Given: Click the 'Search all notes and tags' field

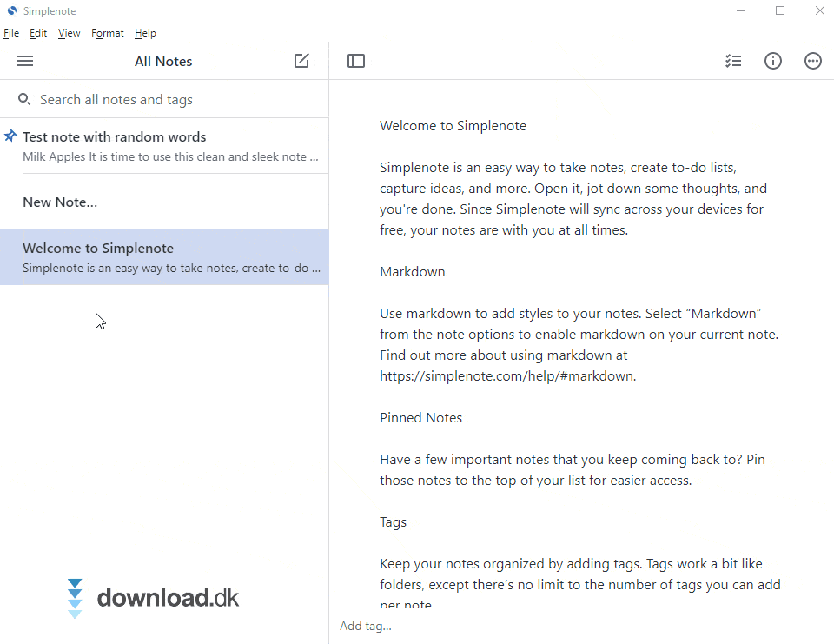Looking at the screenshot, I should click(x=174, y=100).
